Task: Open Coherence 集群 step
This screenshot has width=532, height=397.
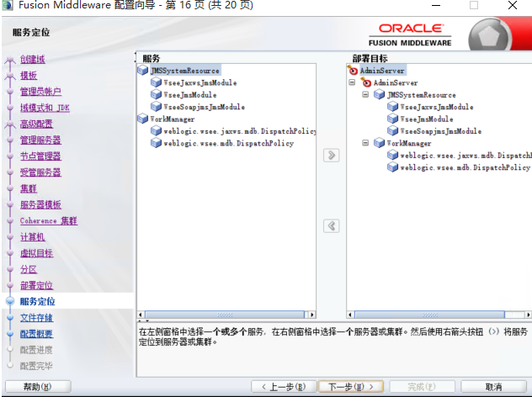Action: pos(49,220)
